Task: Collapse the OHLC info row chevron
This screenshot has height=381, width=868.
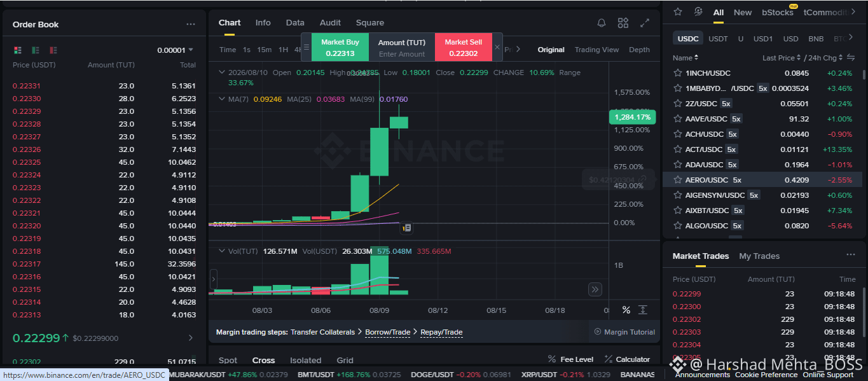Action: pos(221,73)
